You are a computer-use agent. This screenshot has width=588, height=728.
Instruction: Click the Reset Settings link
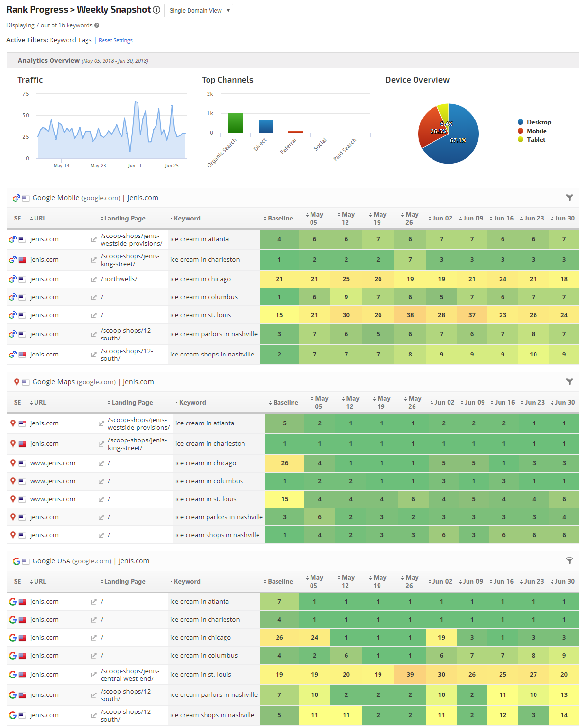[x=115, y=40]
